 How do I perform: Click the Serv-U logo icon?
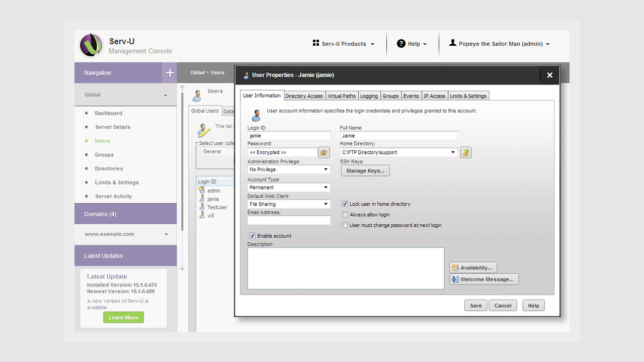click(x=91, y=45)
